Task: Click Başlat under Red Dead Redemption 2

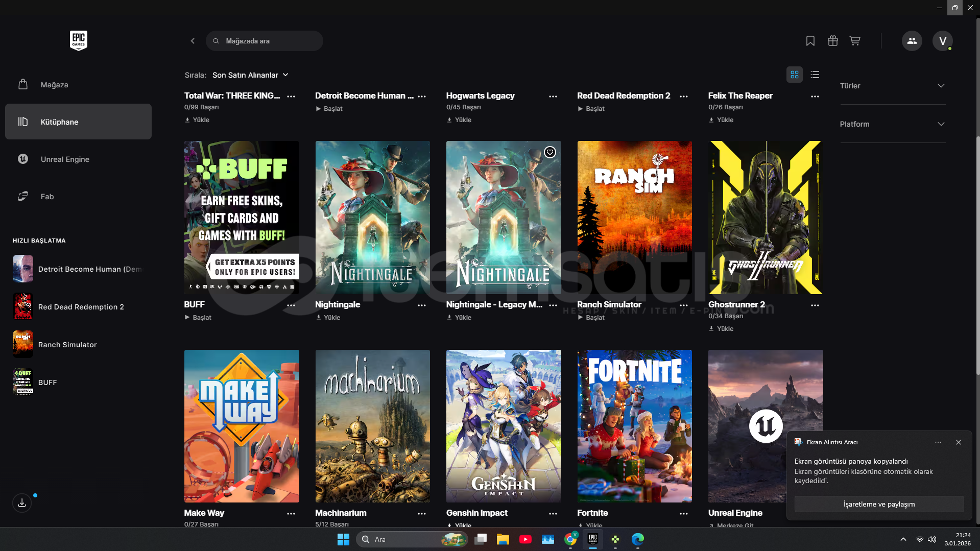Action: [x=591, y=109]
